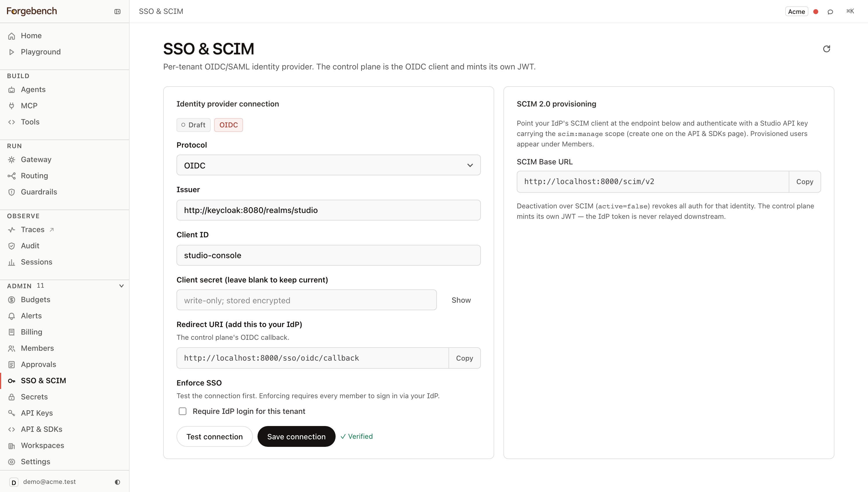Open the Acme tenant switcher
The width and height of the screenshot is (868, 492).
[x=796, y=12]
